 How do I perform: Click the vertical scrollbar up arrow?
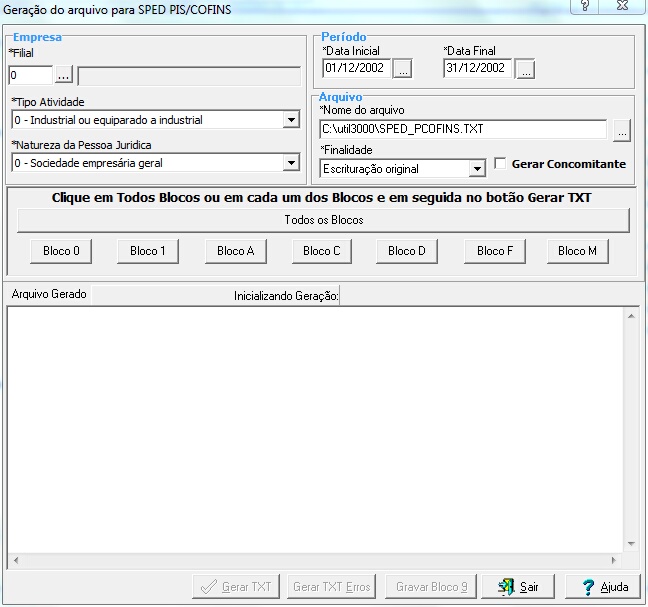click(631, 316)
